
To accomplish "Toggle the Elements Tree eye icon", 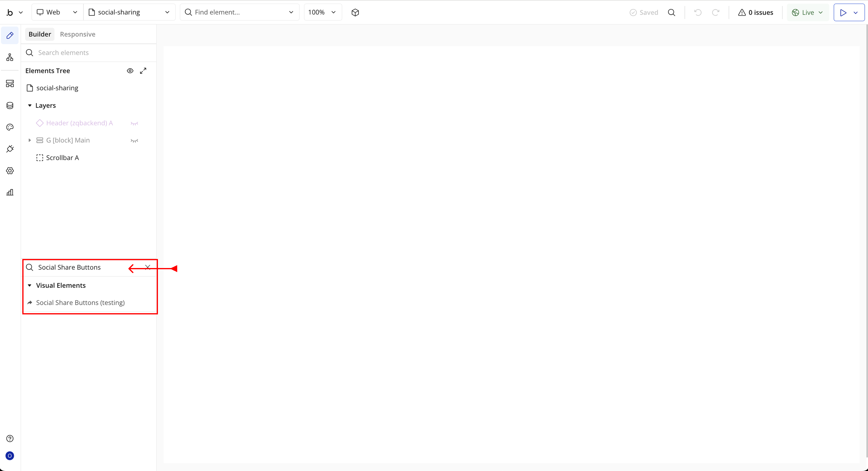I will click(x=130, y=71).
